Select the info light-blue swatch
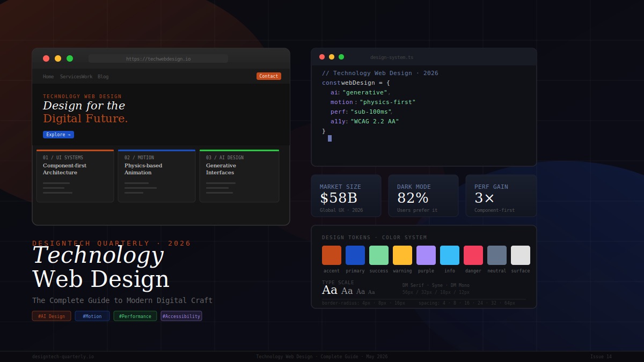Image resolution: width=644 pixels, height=362 pixels. pos(450,255)
